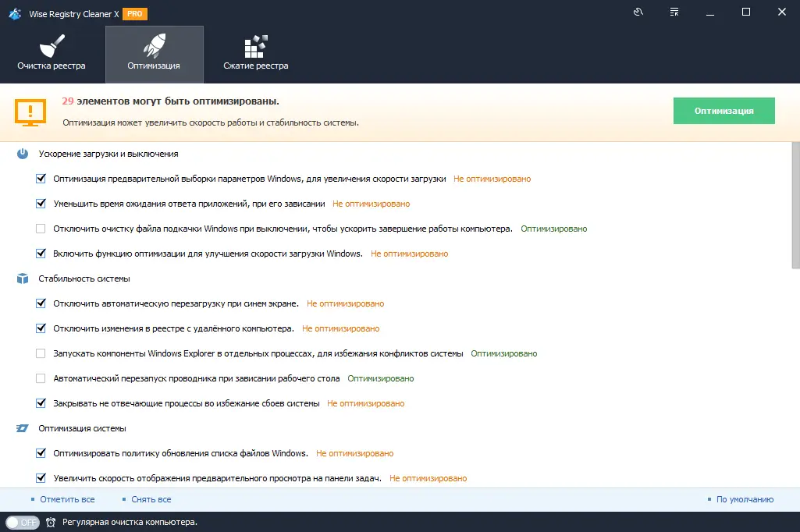Check Отключить очистку файла подкачки Windows

[41, 229]
